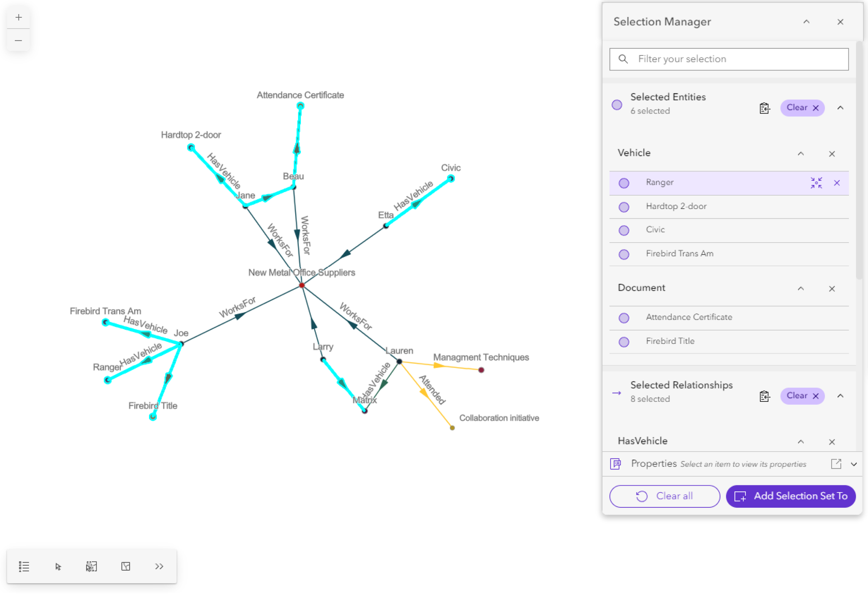Clear all selected relationships

(801, 395)
